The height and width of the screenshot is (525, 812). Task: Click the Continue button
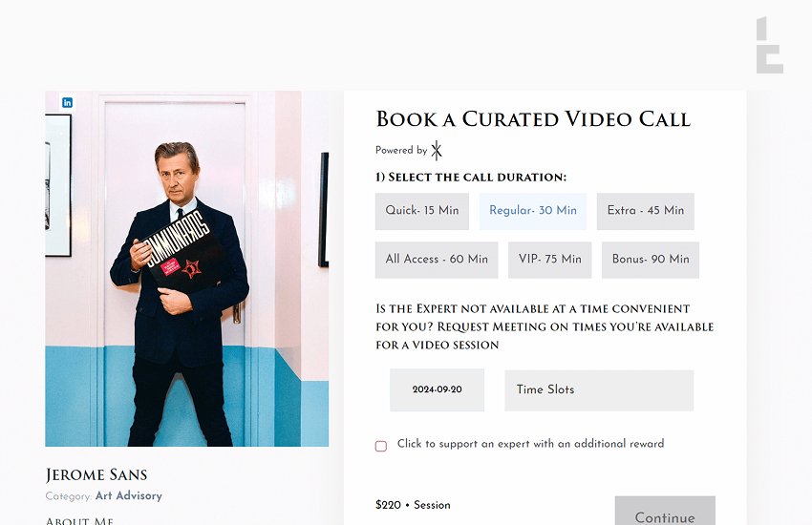tap(665, 512)
